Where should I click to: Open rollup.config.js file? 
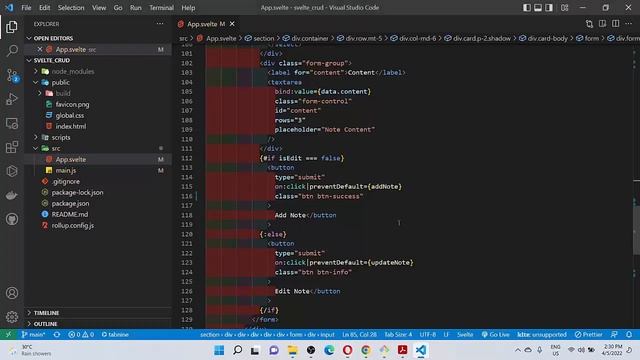click(x=73, y=225)
